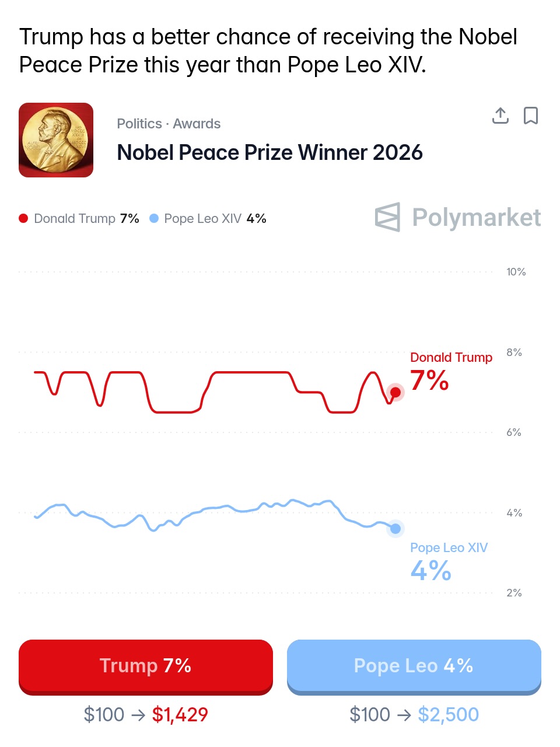Open the Nobel medal market thumbnail

[56, 140]
